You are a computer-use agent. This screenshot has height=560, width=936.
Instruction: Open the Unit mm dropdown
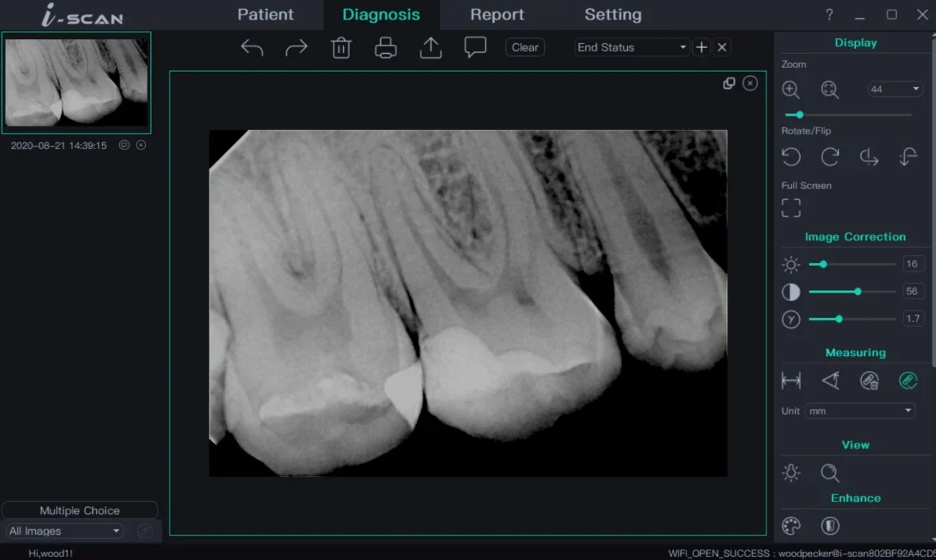tap(860, 411)
